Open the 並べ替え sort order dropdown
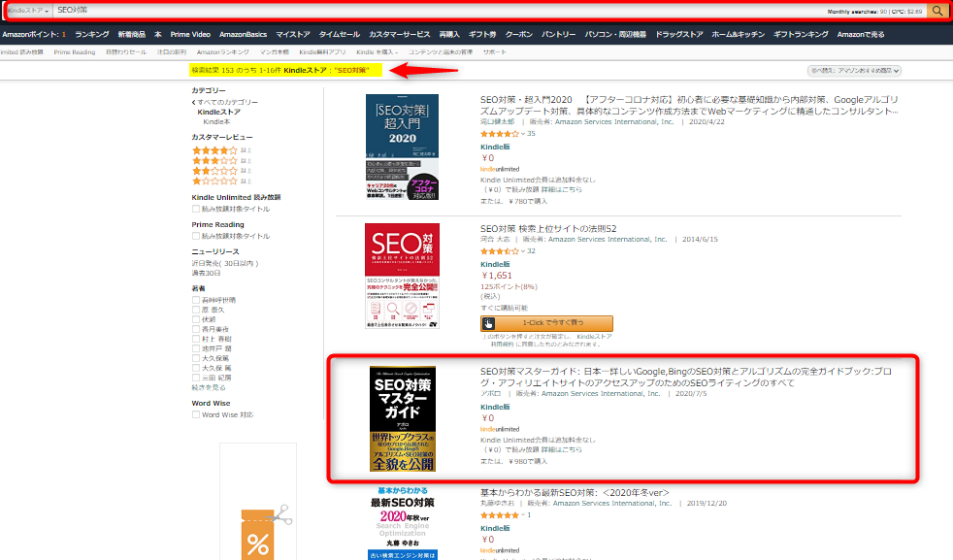The width and height of the screenshot is (953, 560). (x=854, y=71)
